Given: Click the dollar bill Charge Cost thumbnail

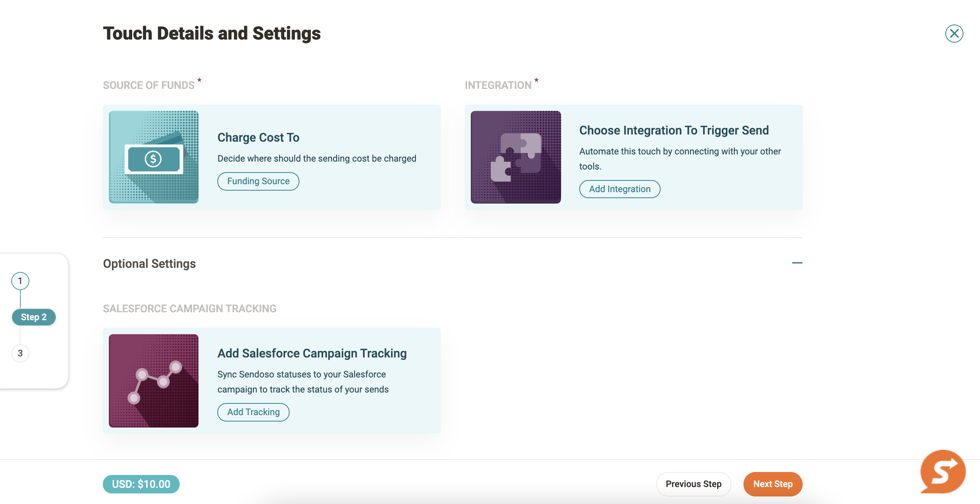Looking at the screenshot, I should [154, 157].
